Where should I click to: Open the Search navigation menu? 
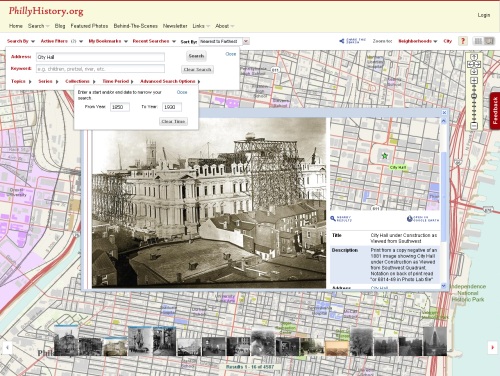38,26
